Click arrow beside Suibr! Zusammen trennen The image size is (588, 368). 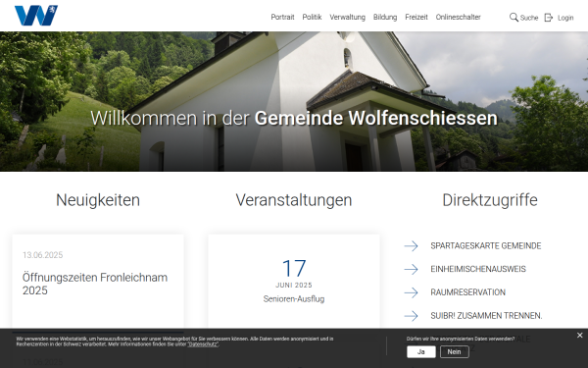coord(411,316)
